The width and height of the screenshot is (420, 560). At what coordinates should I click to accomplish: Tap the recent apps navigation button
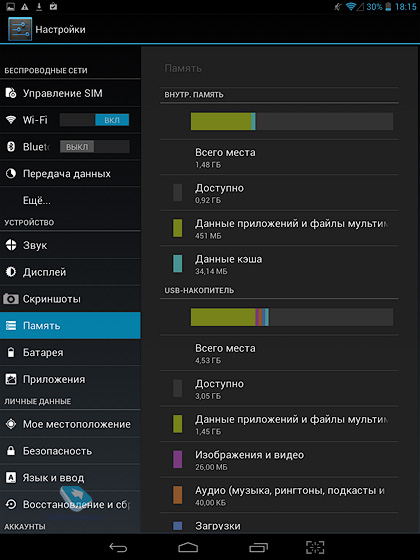coord(259,547)
